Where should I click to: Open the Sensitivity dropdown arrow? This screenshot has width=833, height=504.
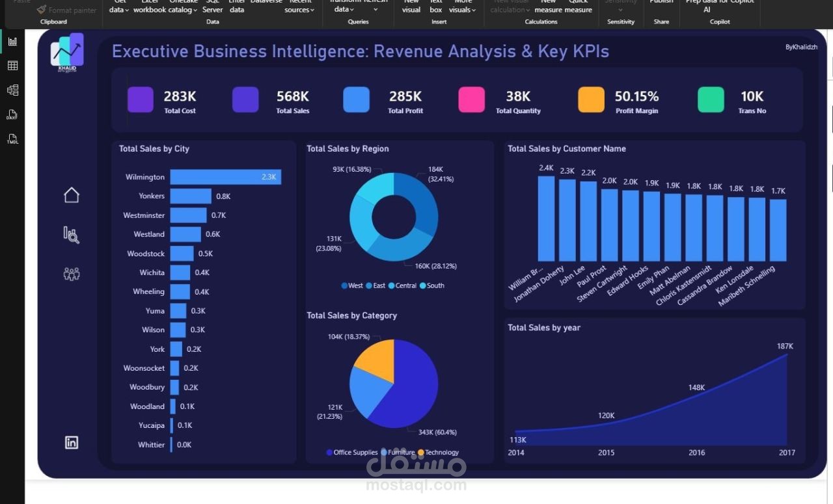(x=620, y=10)
